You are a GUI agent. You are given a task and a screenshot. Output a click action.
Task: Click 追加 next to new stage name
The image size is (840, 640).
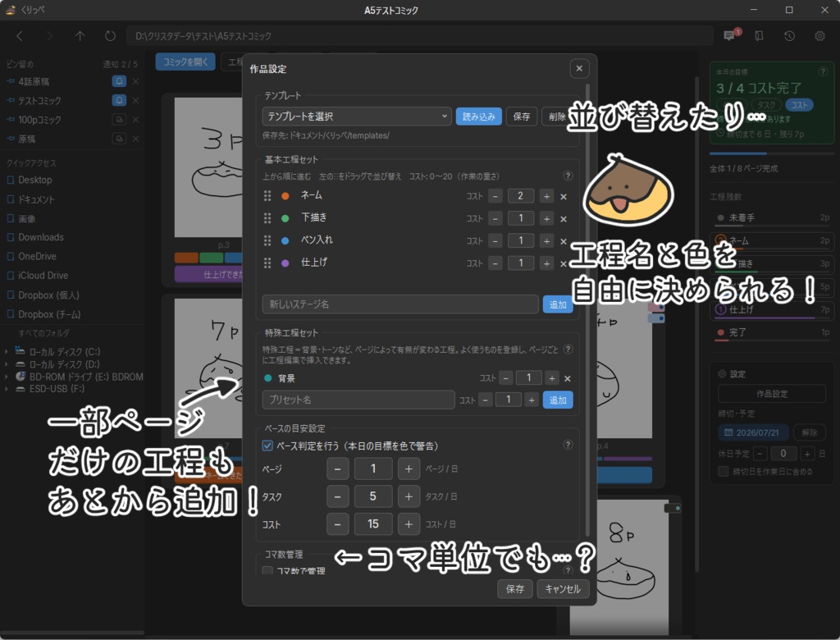point(558,304)
